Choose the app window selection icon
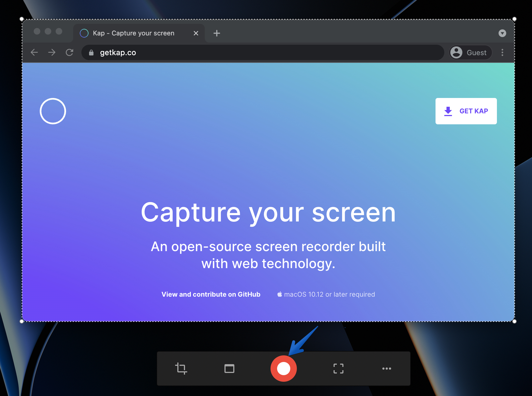This screenshot has width=532, height=396. (229, 368)
